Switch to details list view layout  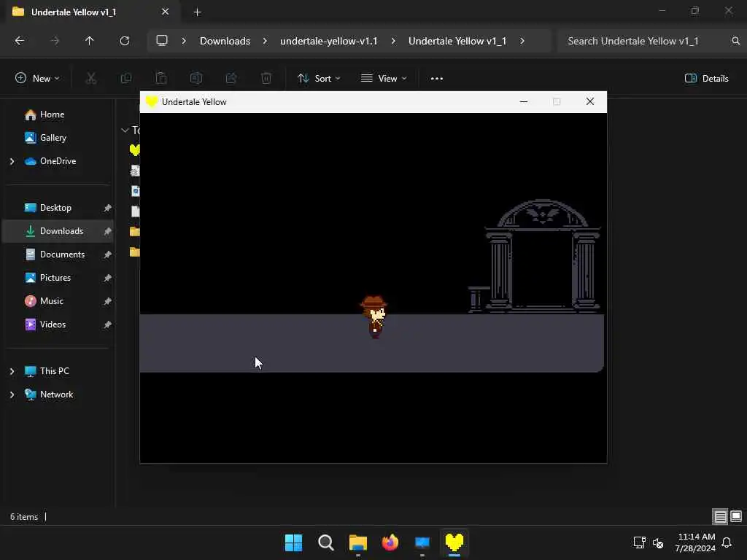coord(720,517)
